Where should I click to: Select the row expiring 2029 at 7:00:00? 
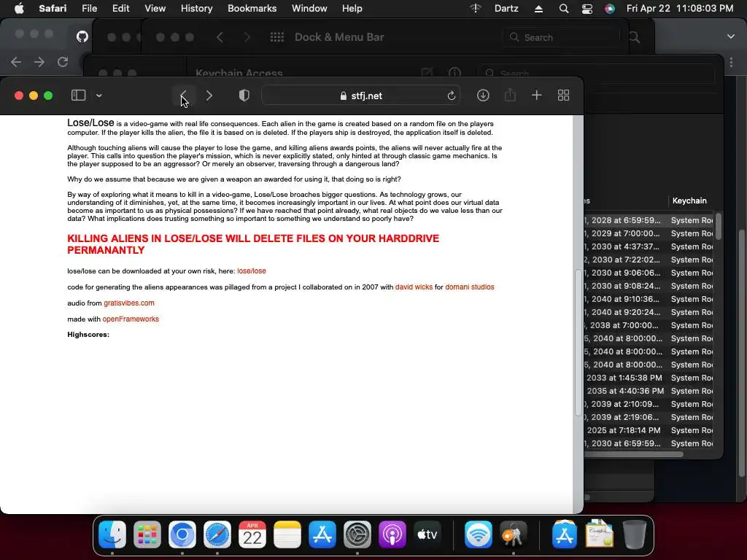(649, 233)
